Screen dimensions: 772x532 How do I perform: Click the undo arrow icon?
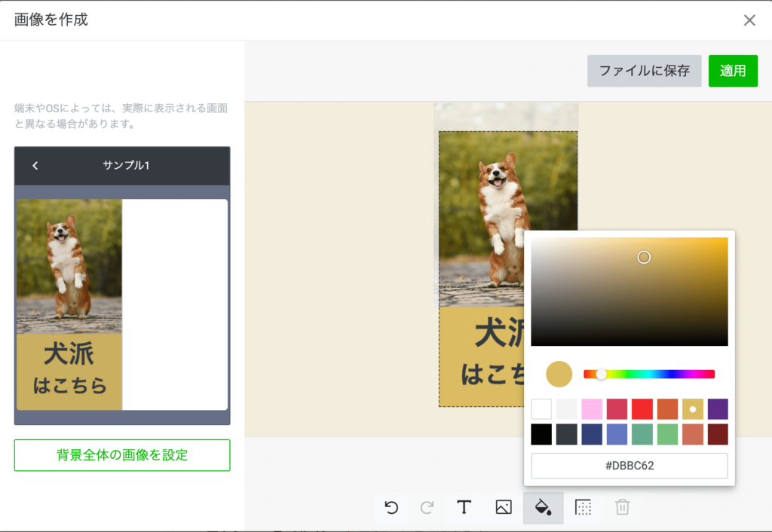[x=391, y=507]
